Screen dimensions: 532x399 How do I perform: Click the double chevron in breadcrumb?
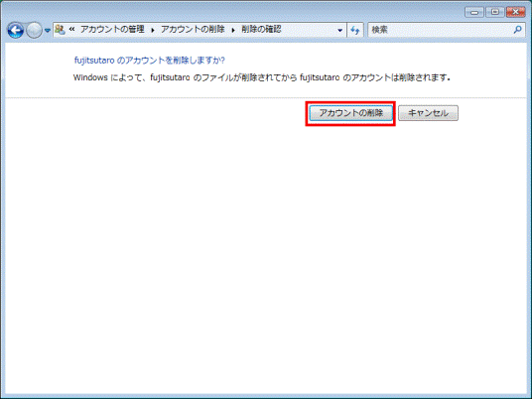[x=71, y=29]
